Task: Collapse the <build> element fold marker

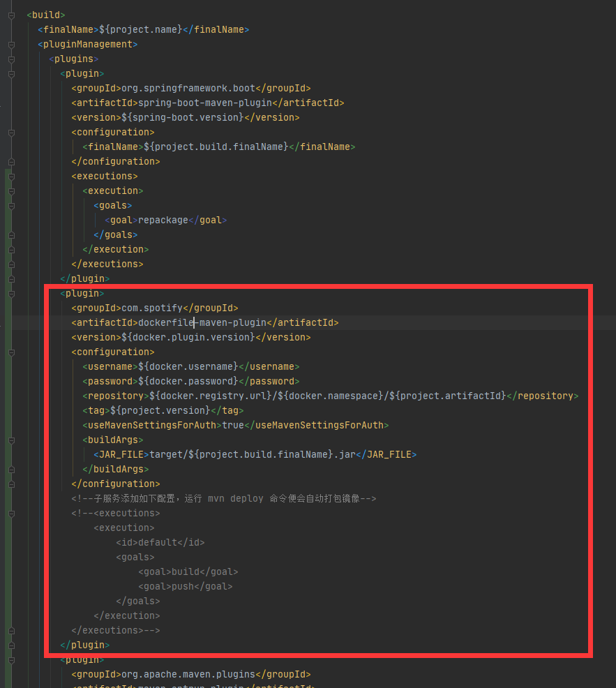Action: 10,15
